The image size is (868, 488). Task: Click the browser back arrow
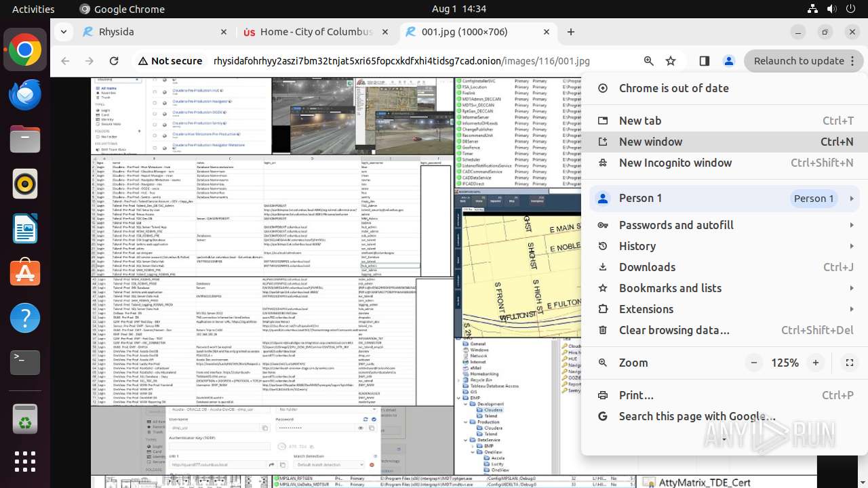65,61
